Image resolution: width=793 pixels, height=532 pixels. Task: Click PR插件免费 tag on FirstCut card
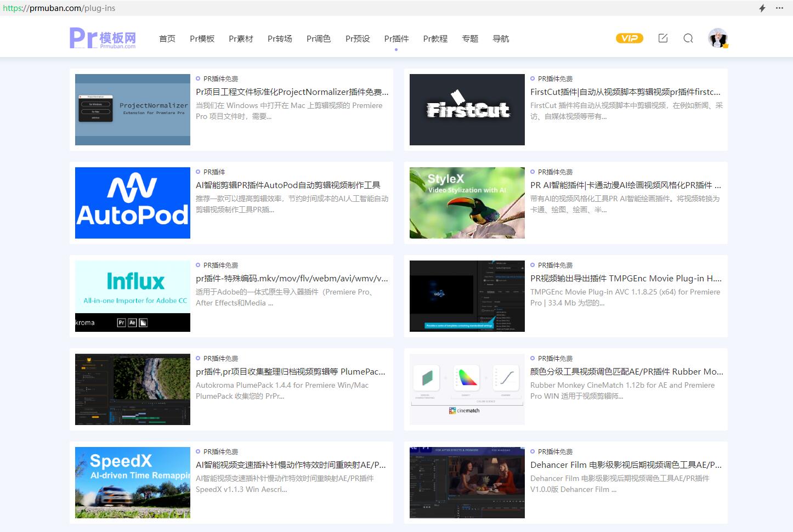pyautogui.click(x=555, y=79)
